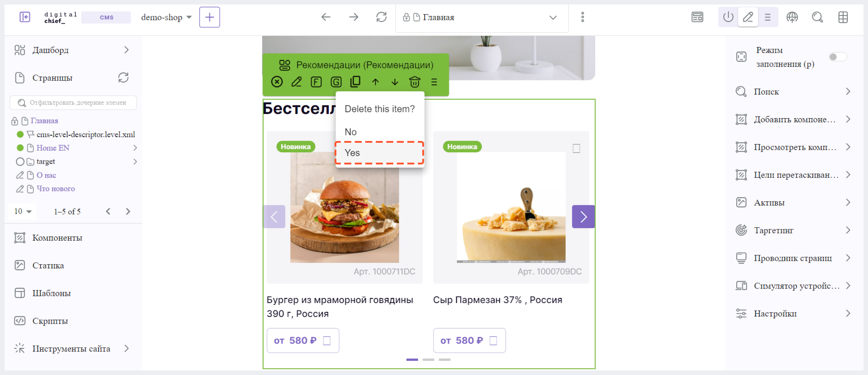Select 'No' in delete confirmation dialog
The width and height of the screenshot is (868, 375).
(351, 132)
